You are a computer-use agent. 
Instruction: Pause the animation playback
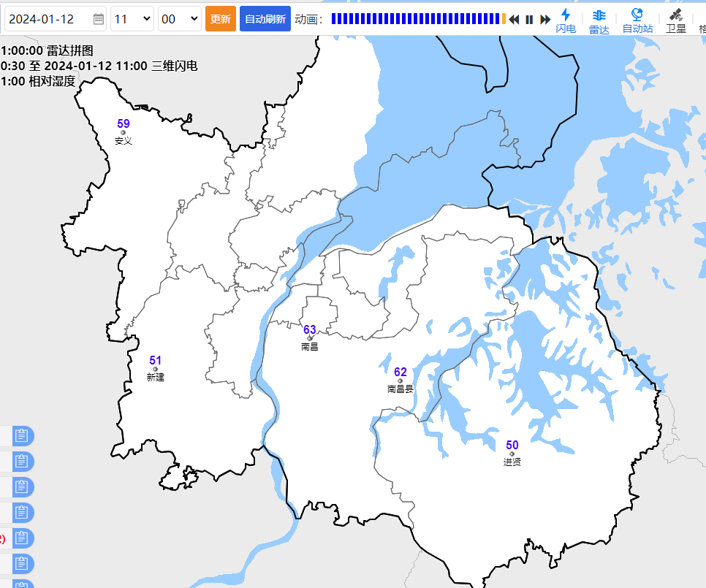click(x=529, y=20)
